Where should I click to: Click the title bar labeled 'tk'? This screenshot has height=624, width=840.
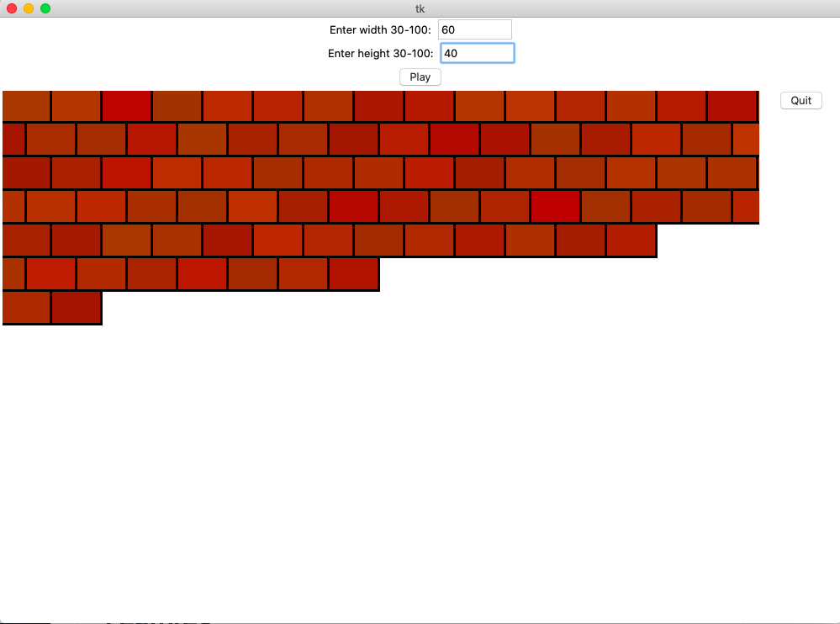pyautogui.click(x=418, y=9)
